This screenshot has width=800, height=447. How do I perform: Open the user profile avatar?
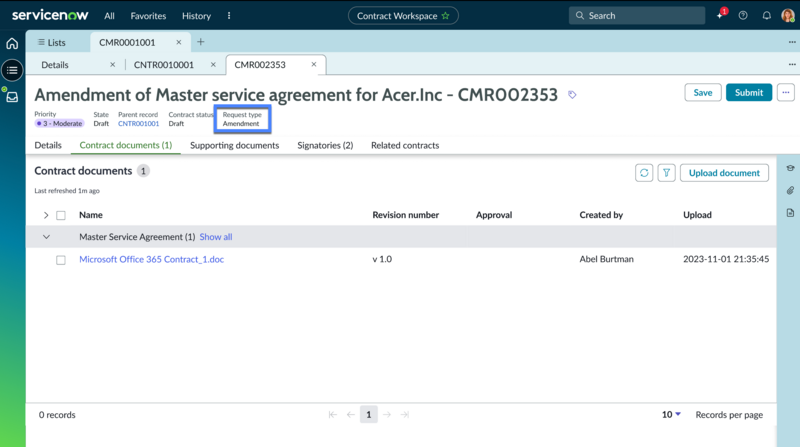click(788, 15)
